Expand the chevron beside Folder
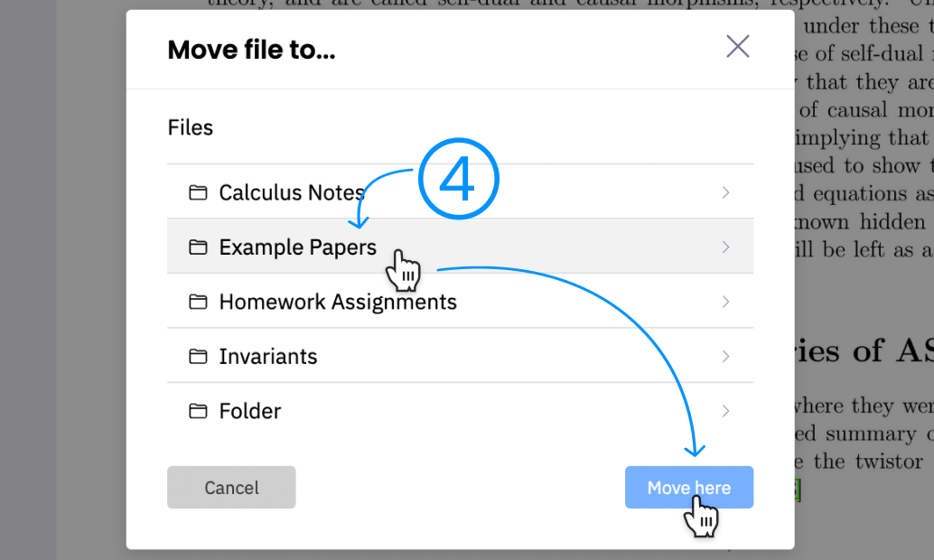 tap(725, 410)
